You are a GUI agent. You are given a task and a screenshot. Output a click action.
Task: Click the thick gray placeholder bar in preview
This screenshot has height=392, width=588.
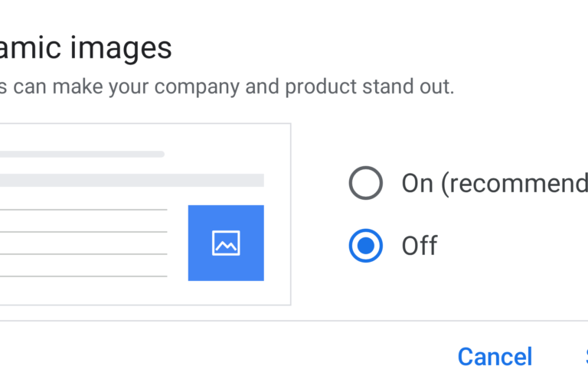(x=132, y=180)
